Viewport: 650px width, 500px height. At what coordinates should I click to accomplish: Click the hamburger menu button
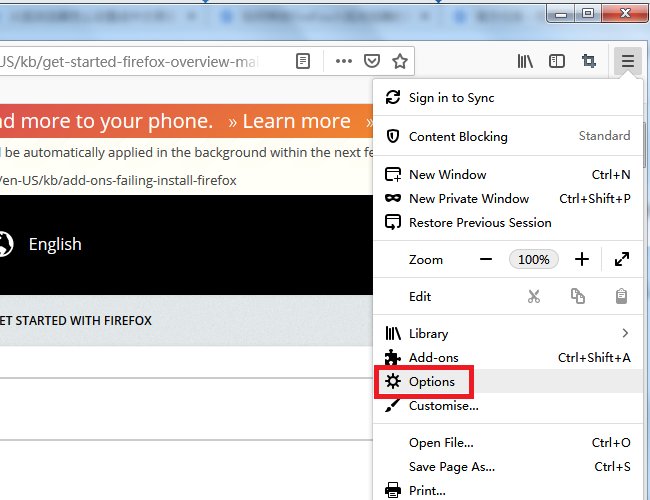coord(627,61)
